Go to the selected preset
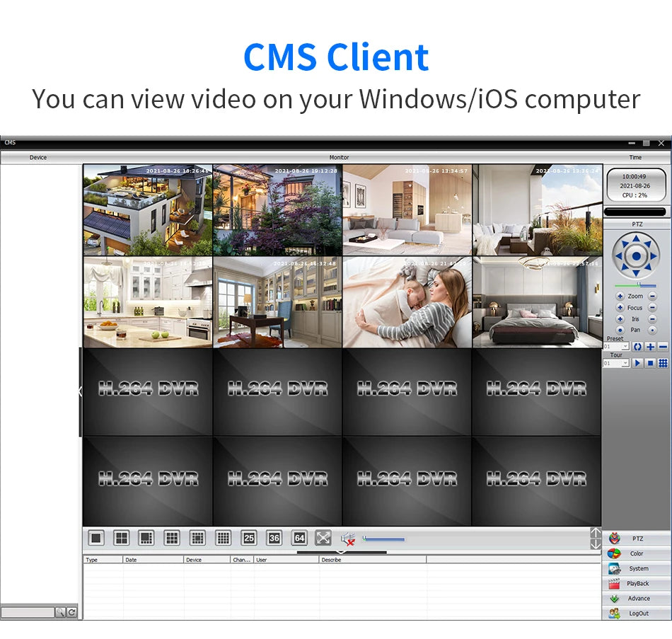Viewport: 672px width, 639px height. coord(637,347)
